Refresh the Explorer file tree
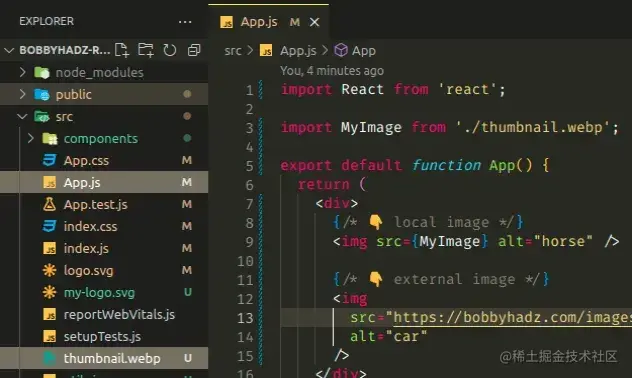The width and height of the screenshot is (632, 378). click(170, 50)
